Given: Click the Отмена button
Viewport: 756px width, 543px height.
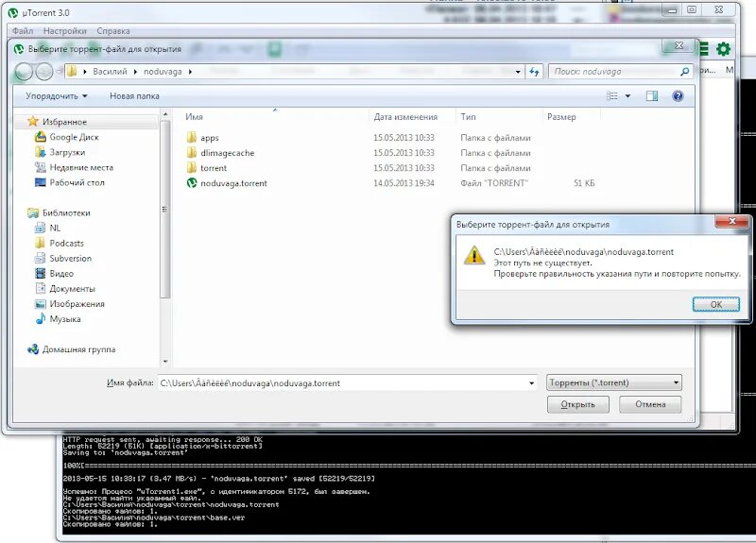Looking at the screenshot, I should 650,404.
